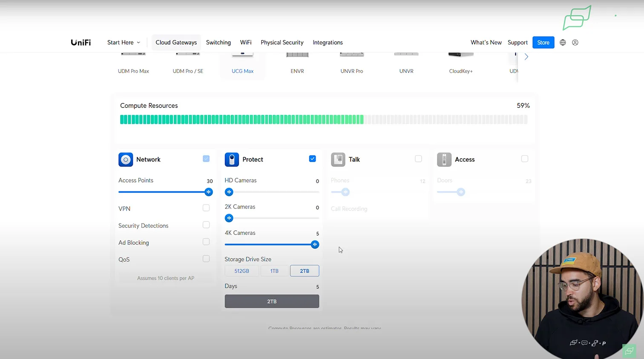Click the Network application icon
The image size is (644, 359).
(126, 159)
